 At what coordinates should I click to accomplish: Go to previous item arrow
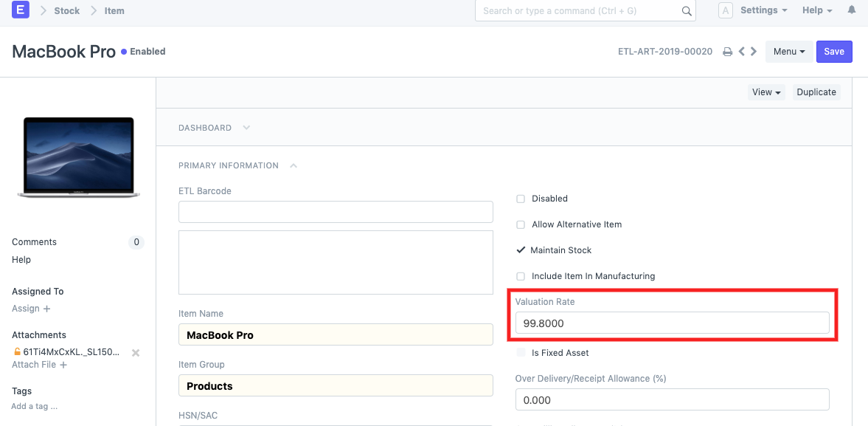click(x=742, y=52)
